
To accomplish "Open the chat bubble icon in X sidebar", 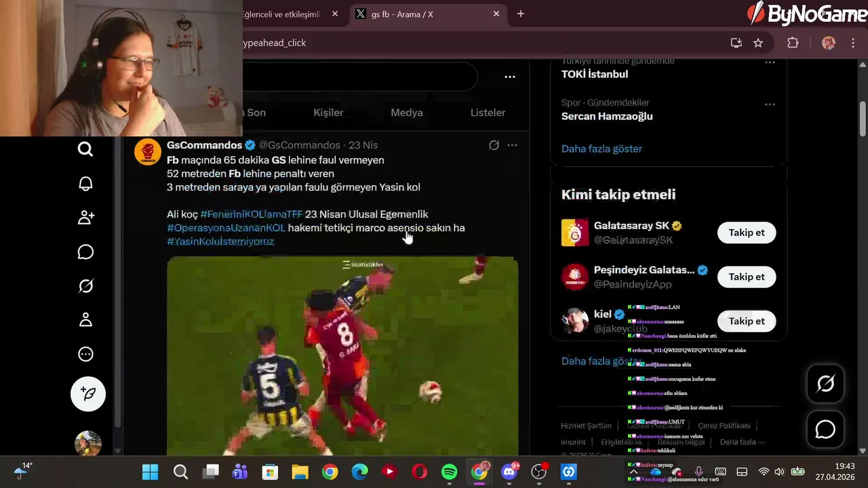I will point(85,252).
